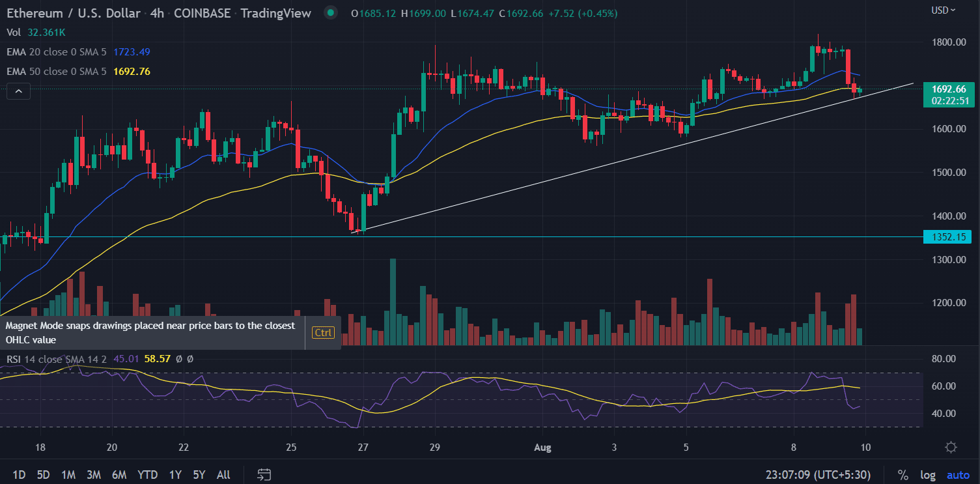
Task: Open the USD currency dropdown
Action: [944, 10]
